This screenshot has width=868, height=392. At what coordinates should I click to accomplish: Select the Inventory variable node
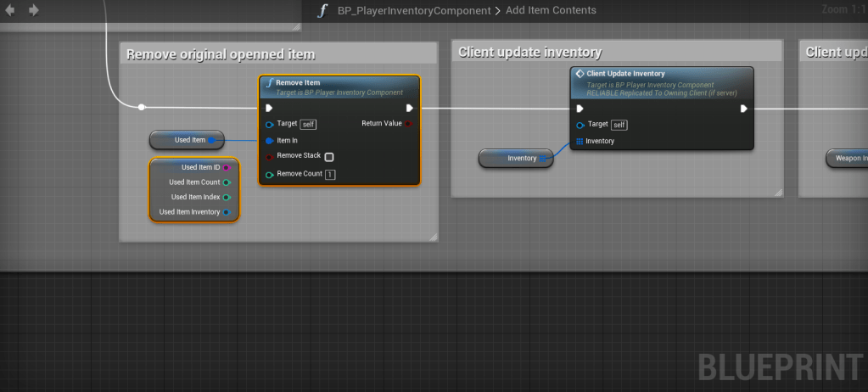(517, 158)
